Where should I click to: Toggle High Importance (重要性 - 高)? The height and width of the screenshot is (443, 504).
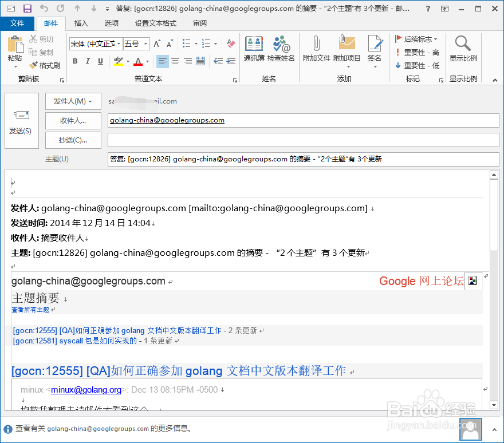coord(417,52)
